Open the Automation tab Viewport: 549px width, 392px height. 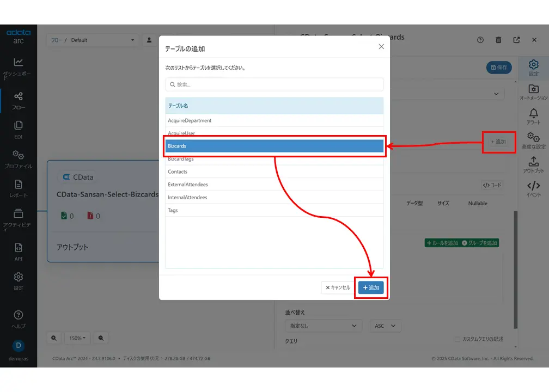(x=534, y=93)
